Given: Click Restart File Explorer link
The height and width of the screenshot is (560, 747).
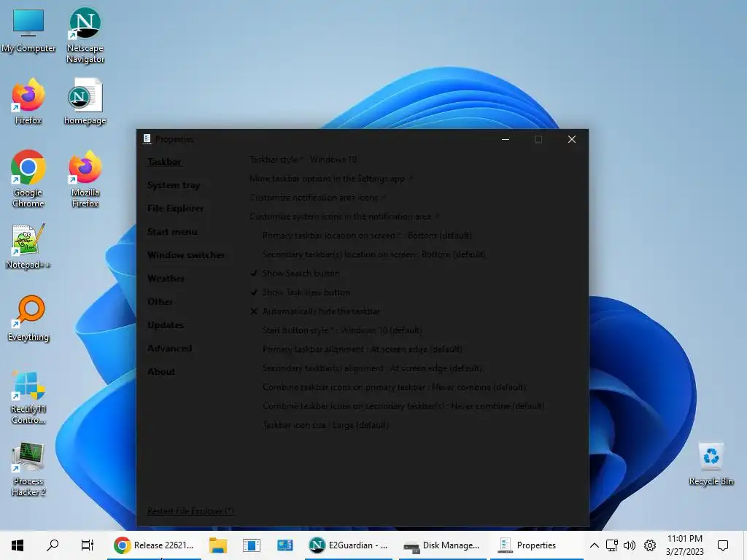Looking at the screenshot, I should [190, 511].
